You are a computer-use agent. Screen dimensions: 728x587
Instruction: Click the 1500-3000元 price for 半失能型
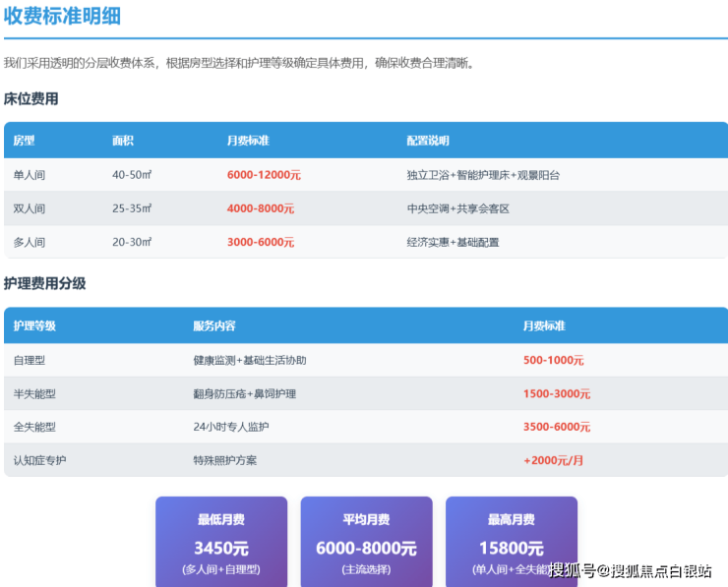coord(556,393)
